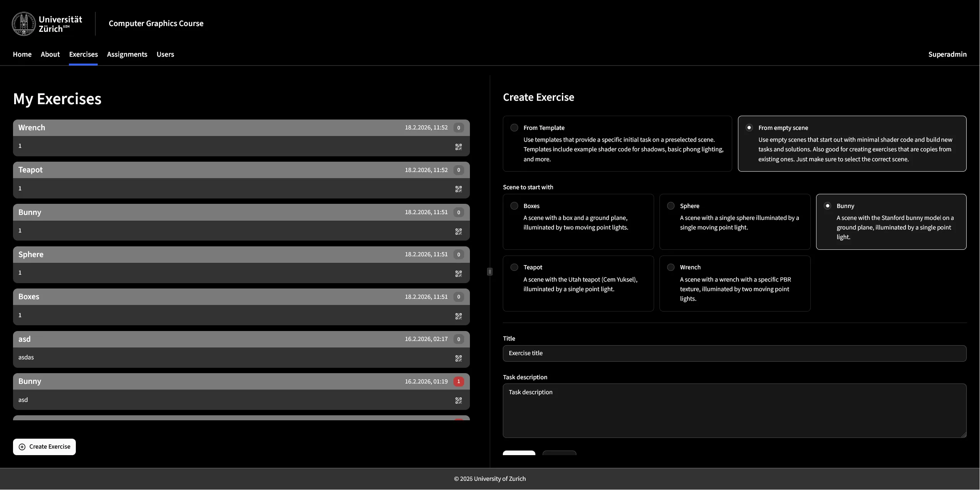The image size is (980, 490).
Task: Select the Sphere scene radio button
Action: pos(671,206)
